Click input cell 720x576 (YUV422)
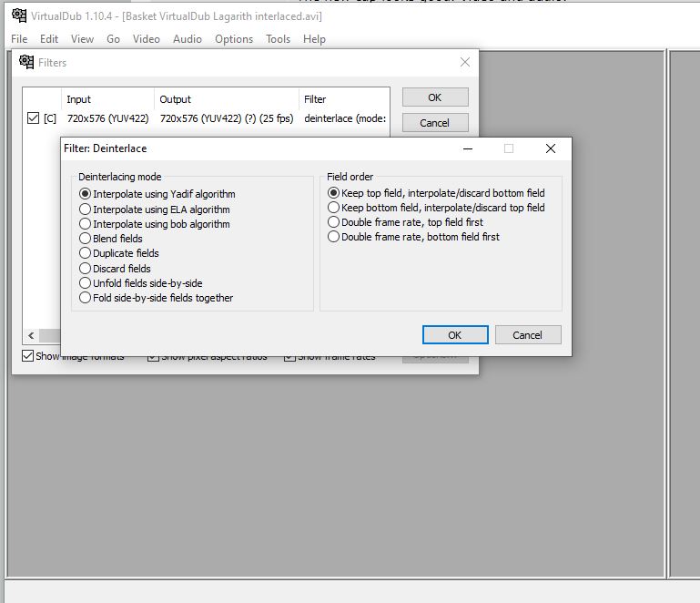The height and width of the screenshot is (603, 700). coord(108,118)
